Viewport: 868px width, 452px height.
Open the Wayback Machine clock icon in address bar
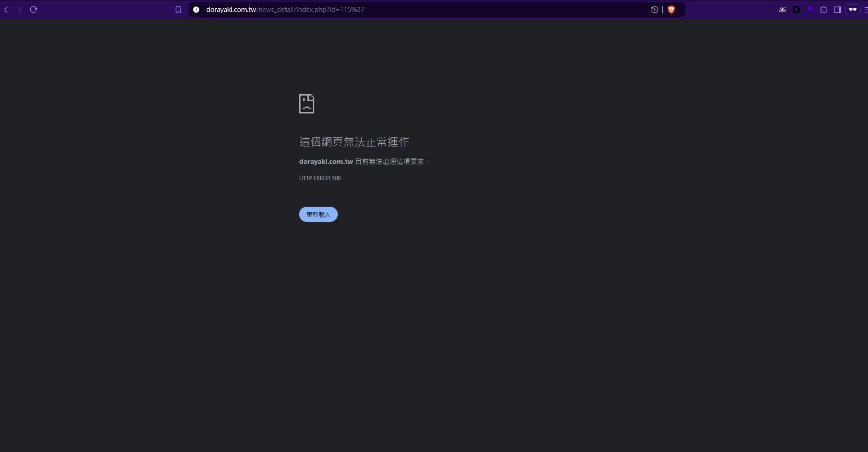655,10
